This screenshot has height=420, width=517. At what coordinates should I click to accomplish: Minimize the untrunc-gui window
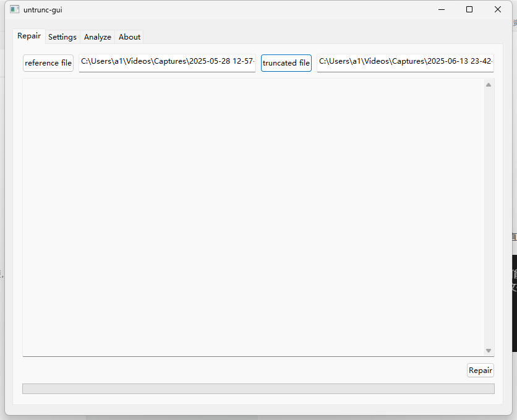442,9
